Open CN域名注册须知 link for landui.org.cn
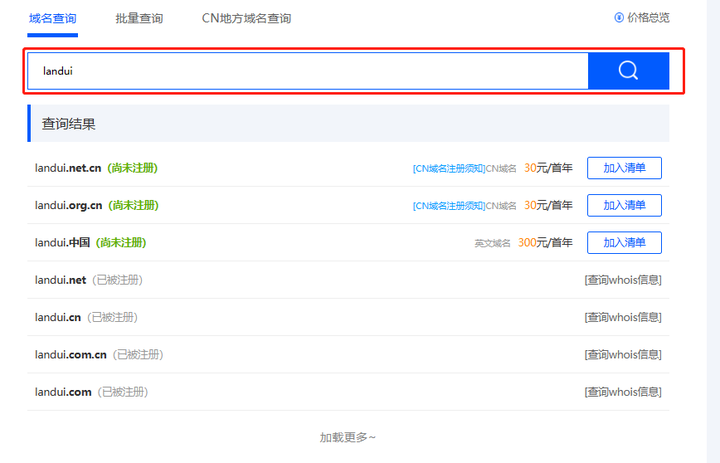 point(449,206)
